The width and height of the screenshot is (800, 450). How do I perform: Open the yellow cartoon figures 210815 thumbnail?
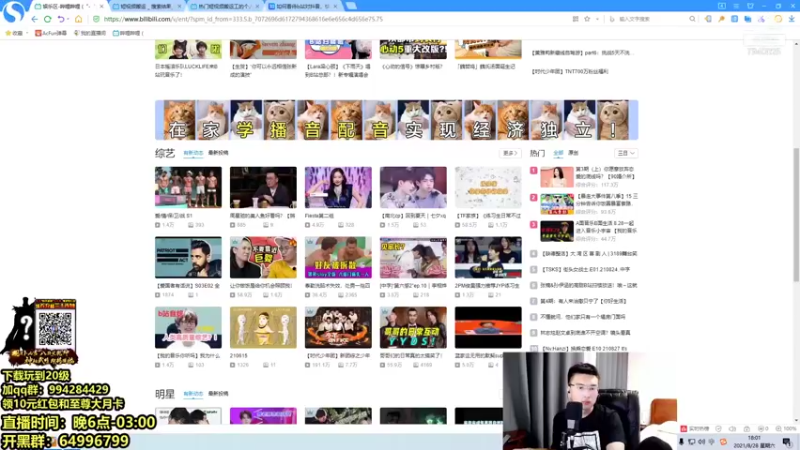pyautogui.click(x=263, y=327)
